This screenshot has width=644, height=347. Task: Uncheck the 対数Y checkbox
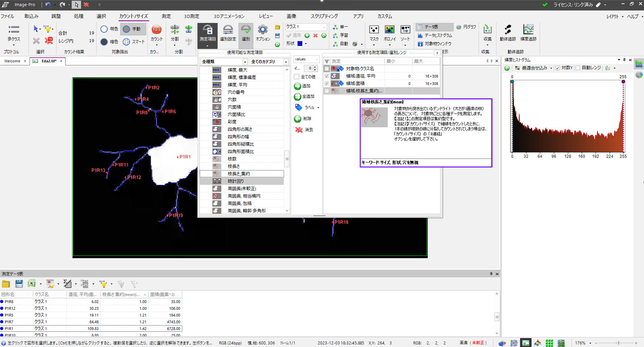pyautogui.click(x=558, y=68)
